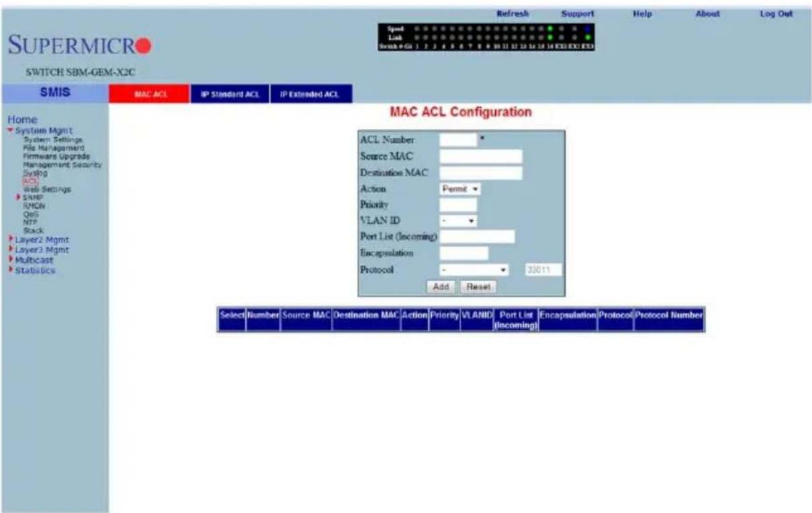
Task: Open Web Settings in the sidebar
Action: [47, 189]
